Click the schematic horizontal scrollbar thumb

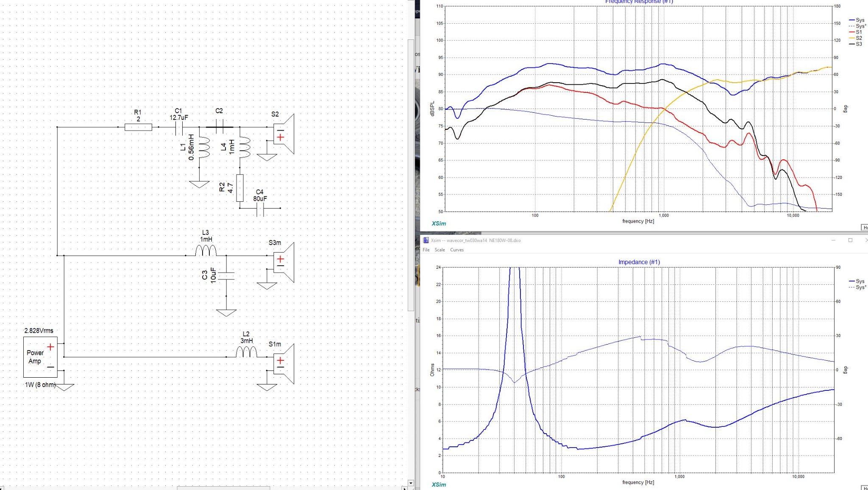pos(223,488)
